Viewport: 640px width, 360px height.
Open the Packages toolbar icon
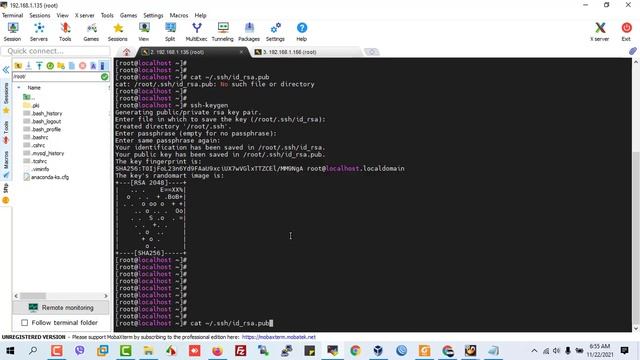[x=249, y=32]
